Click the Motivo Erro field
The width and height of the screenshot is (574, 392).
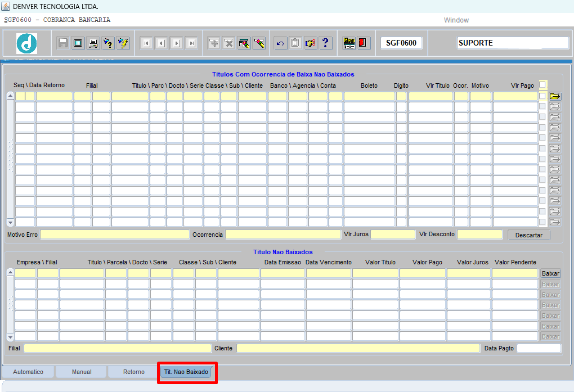[x=115, y=235]
